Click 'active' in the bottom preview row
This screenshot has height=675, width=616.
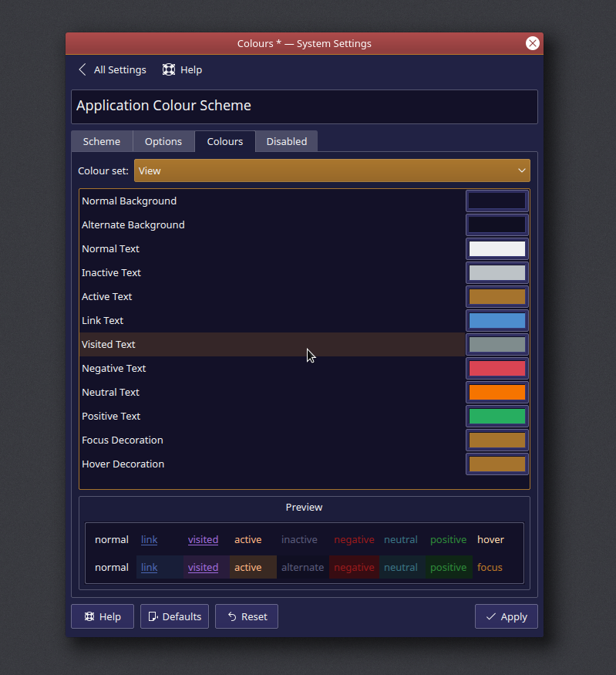coord(247,567)
